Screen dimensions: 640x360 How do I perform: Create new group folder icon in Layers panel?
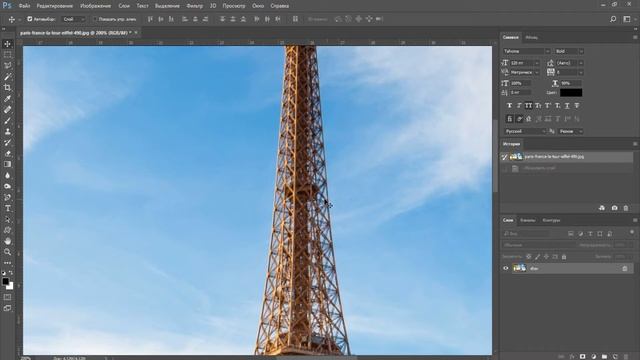click(x=604, y=356)
